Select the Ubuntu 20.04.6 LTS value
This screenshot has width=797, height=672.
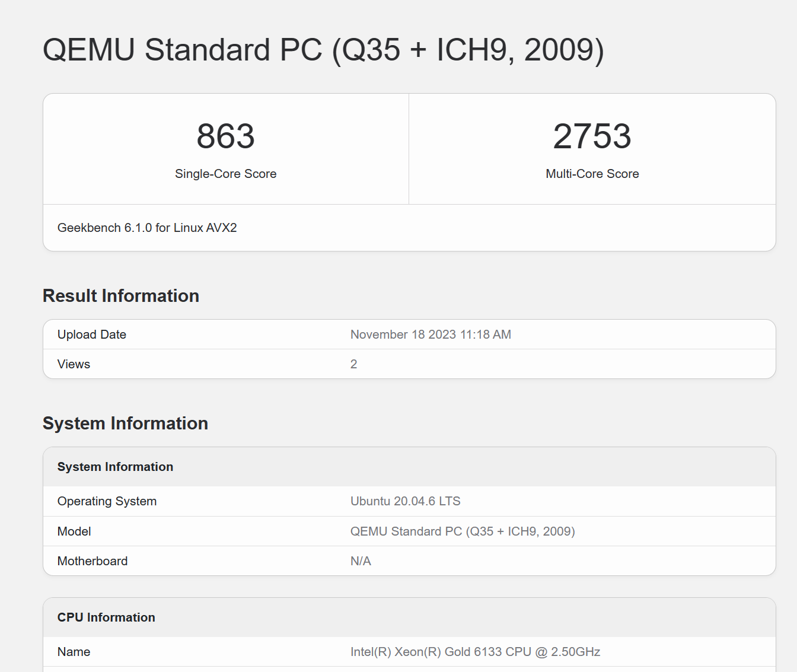click(405, 501)
